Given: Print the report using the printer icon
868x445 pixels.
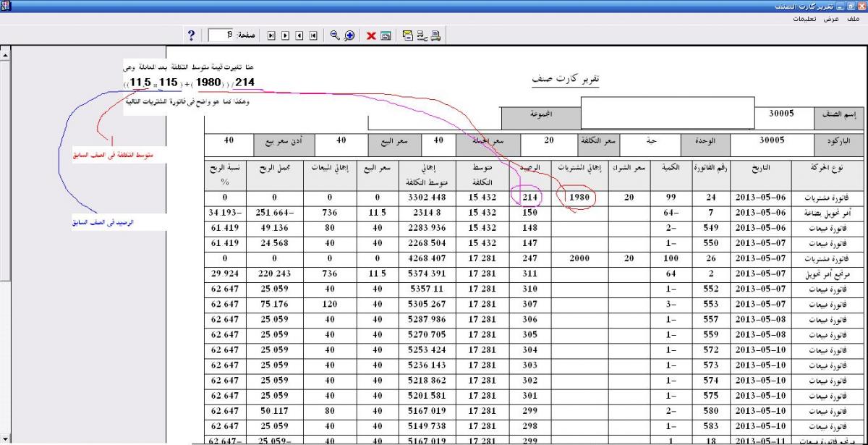Looking at the screenshot, I should pyautogui.click(x=436, y=35).
